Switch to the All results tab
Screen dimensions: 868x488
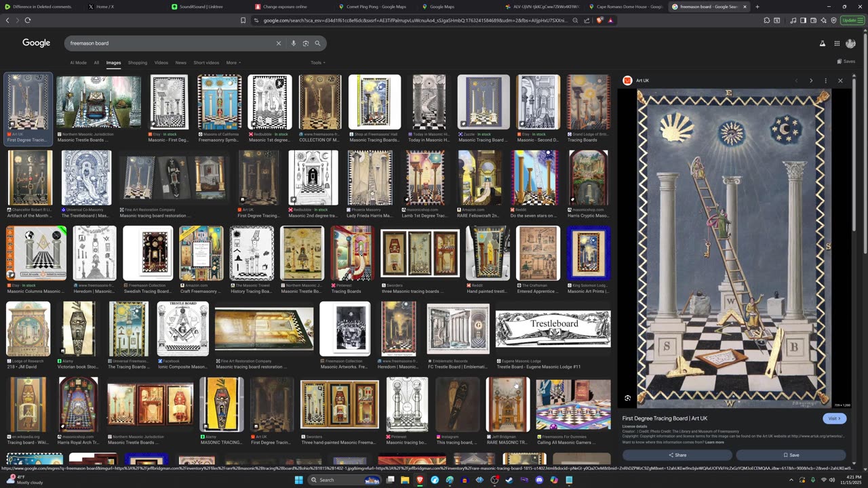(96, 62)
